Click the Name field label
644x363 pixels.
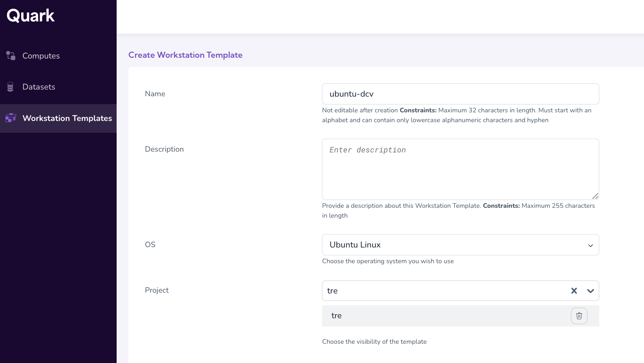(155, 93)
